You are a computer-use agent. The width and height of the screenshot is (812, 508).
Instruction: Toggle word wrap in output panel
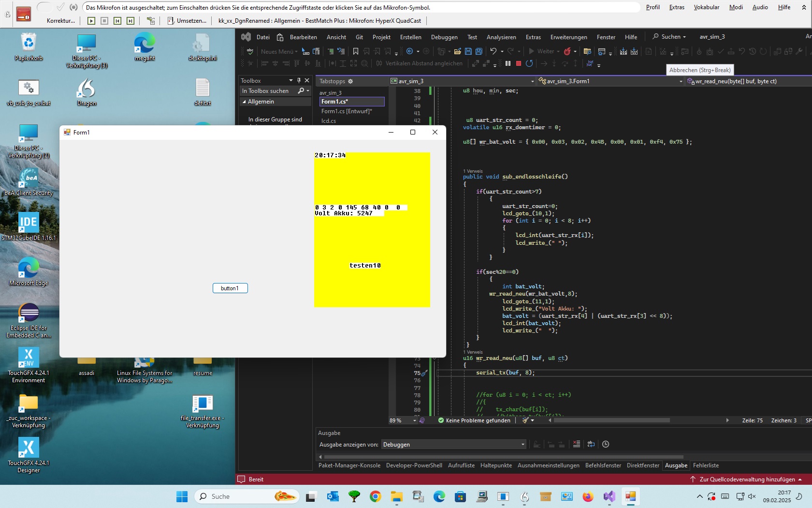coord(591,444)
